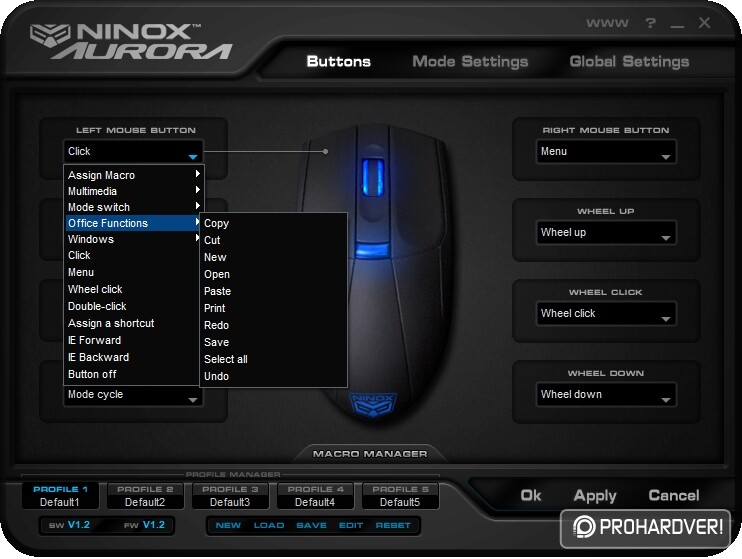Open the WWW website link
Screen dimensions: 742x559
click(x=607, y=23)
